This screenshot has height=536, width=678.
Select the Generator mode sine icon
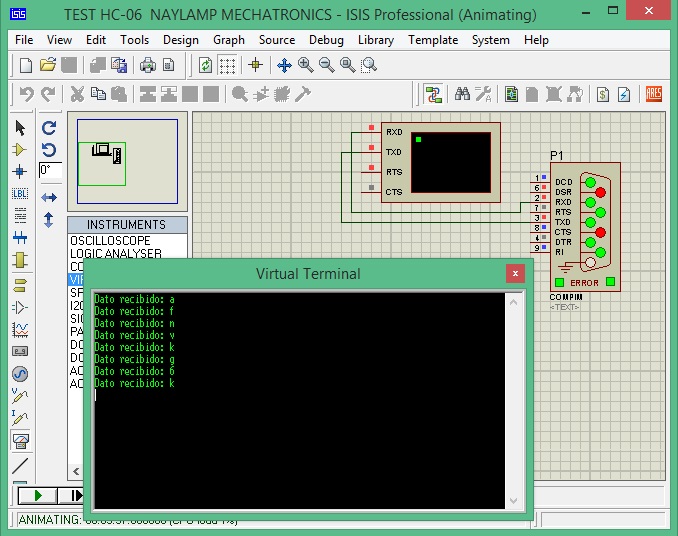click(x=20, y=374)
